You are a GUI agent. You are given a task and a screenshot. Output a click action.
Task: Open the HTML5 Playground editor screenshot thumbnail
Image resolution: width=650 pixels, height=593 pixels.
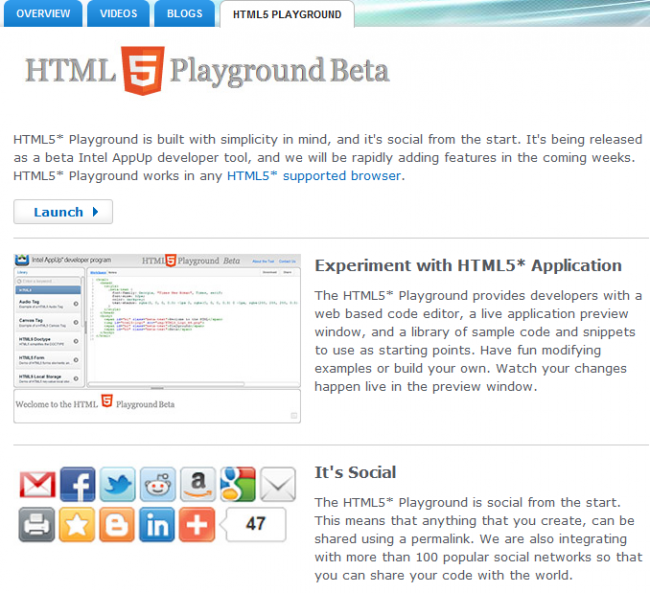coord(157,338)
